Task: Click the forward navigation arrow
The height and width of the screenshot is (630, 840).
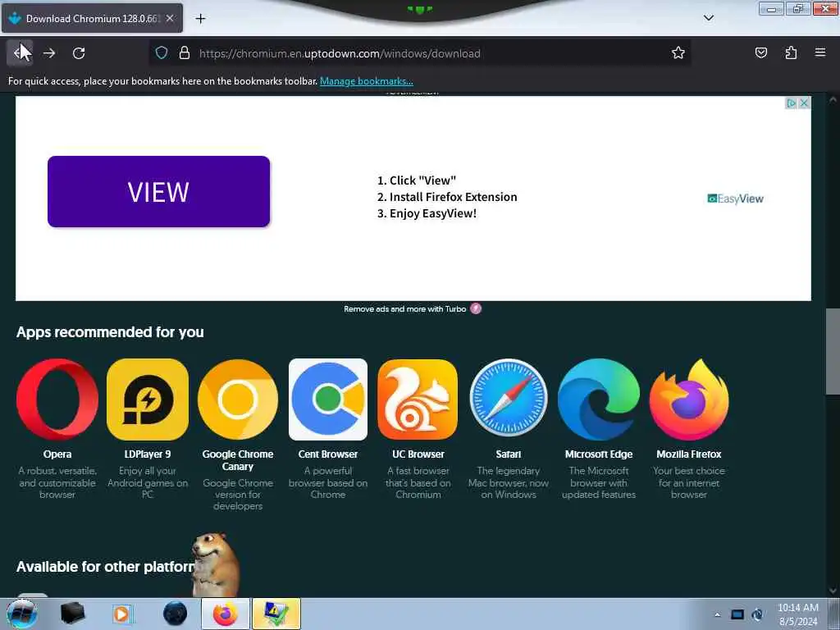Action: tap(49, 53)
